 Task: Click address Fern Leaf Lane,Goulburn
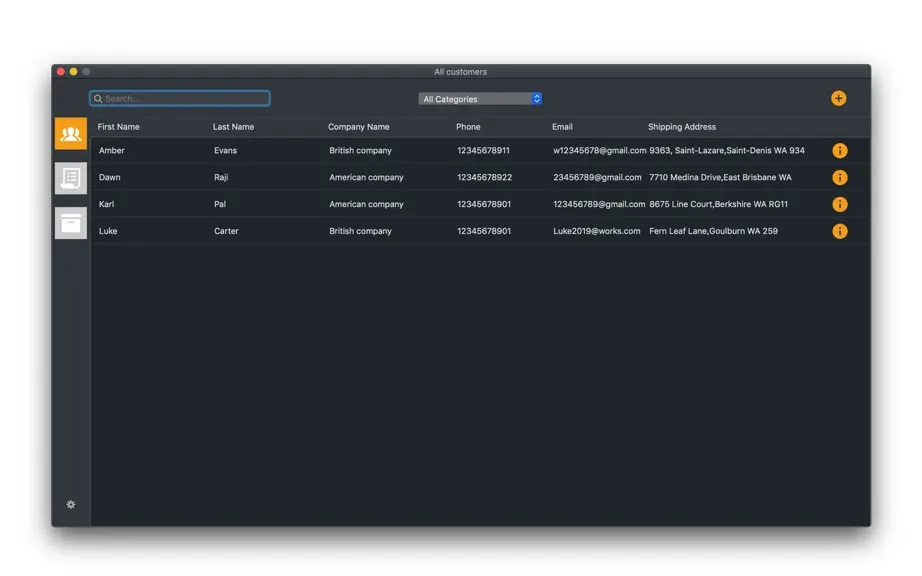tap(713, 231)
